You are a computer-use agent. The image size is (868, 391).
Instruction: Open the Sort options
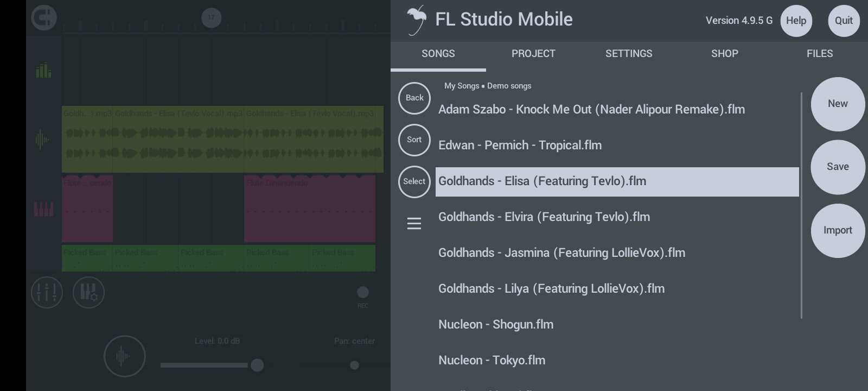coord(414,140)
